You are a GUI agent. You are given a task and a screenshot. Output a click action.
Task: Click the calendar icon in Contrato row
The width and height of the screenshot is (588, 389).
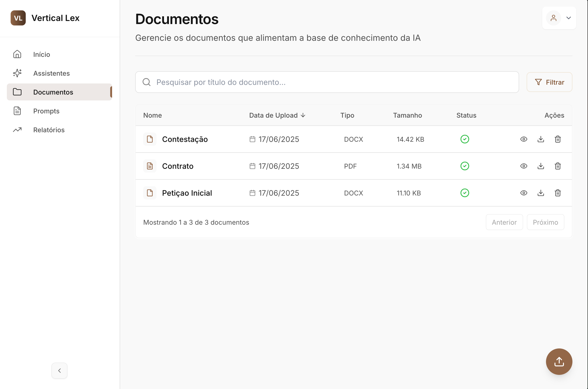[252, 166]
